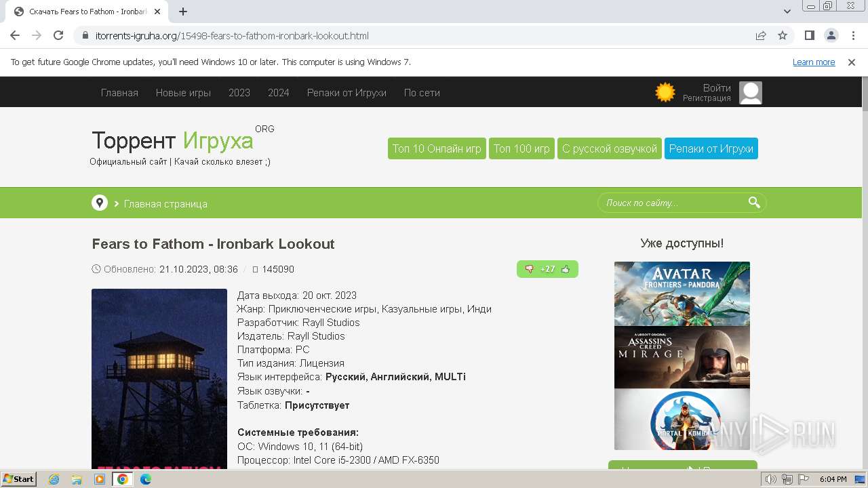Screen dimensions: 868x488
Task: Click the search magnifier icon
Action: [754, 202]
